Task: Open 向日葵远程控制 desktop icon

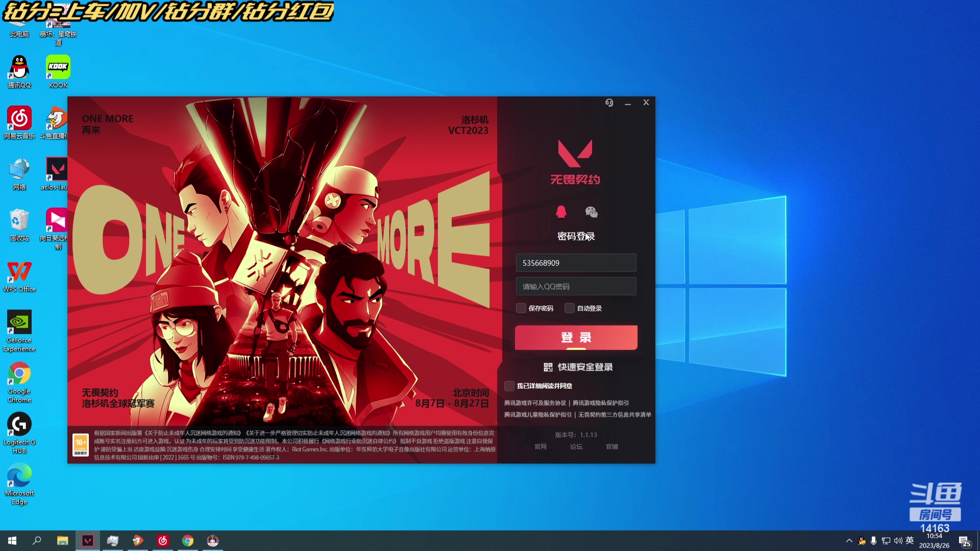Action: tap(55, 229)
